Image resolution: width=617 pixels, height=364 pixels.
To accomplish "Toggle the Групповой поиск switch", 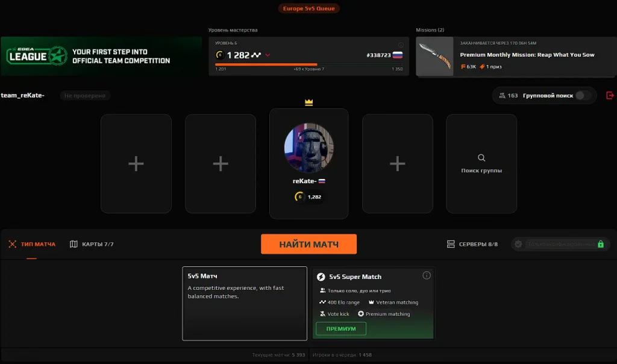I will coord(582,95).
